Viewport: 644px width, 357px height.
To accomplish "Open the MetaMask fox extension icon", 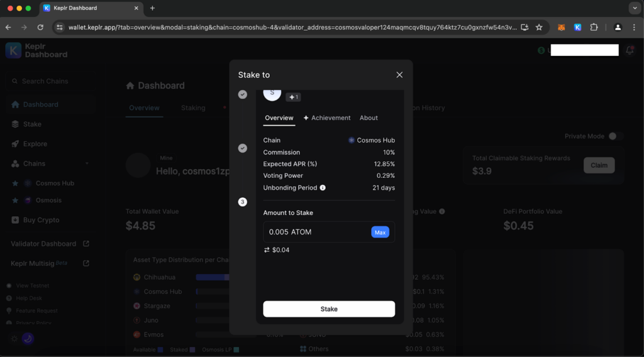I will pos(562,28).
